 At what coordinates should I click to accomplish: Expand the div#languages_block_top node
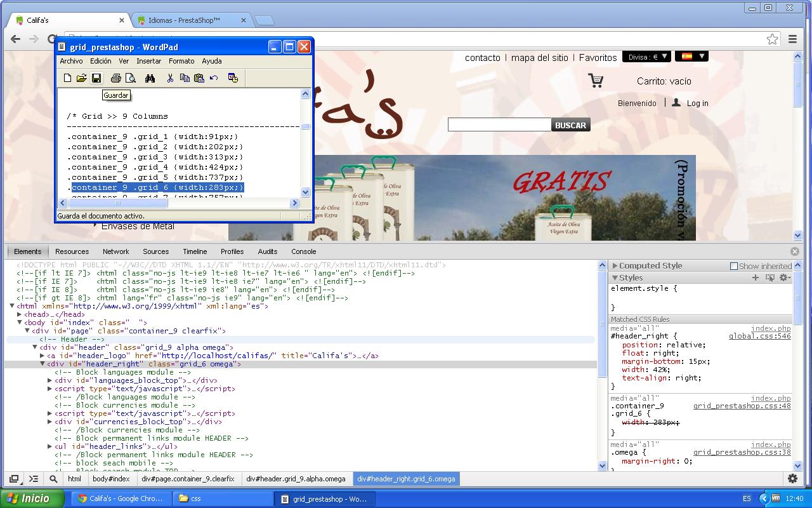coord(50,380)
